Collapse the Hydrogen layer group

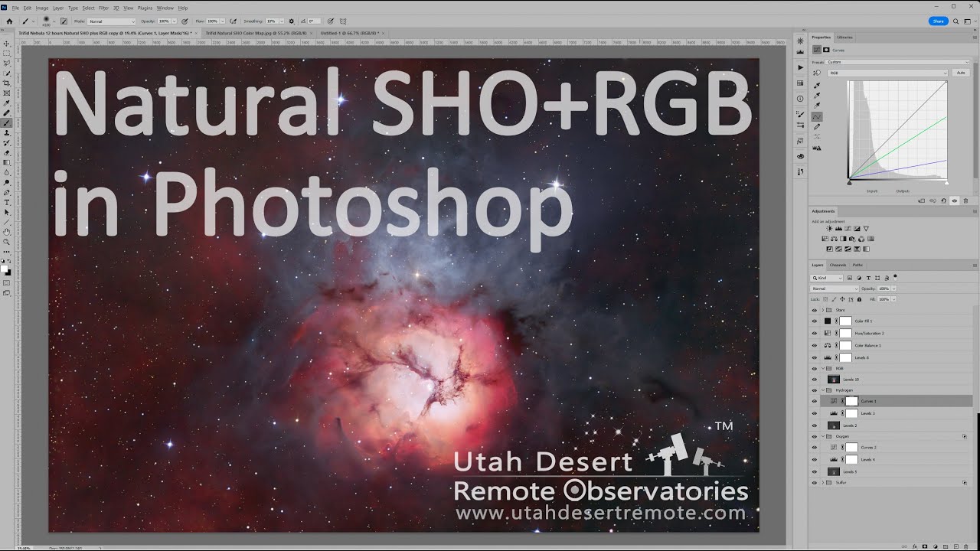(823, 390)
